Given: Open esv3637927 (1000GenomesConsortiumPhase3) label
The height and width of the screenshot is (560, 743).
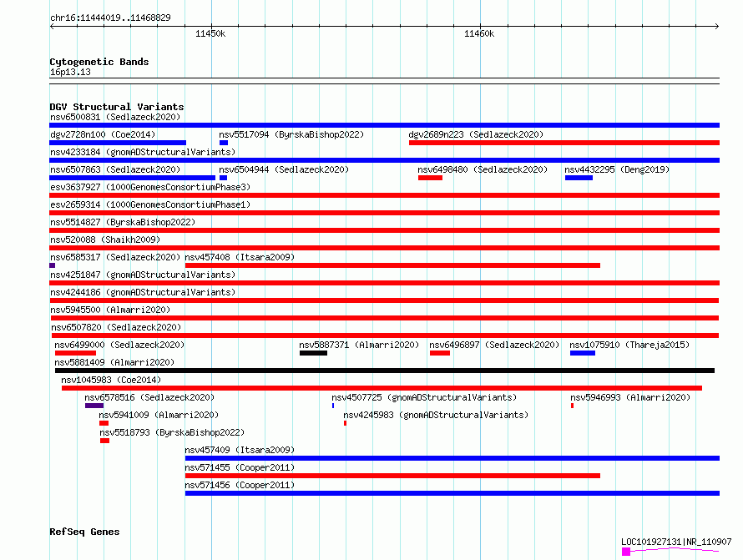Looking at the screenshot, I should coord(150,187).
